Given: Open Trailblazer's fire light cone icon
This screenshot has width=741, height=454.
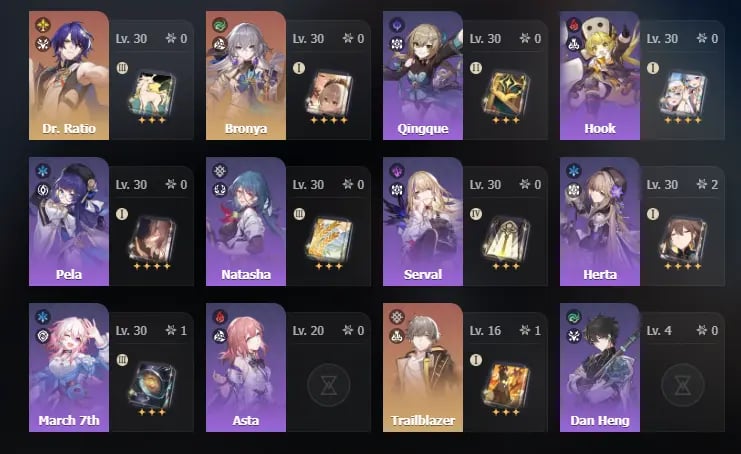Looking at the screenshot, I should tap(506, 386).
